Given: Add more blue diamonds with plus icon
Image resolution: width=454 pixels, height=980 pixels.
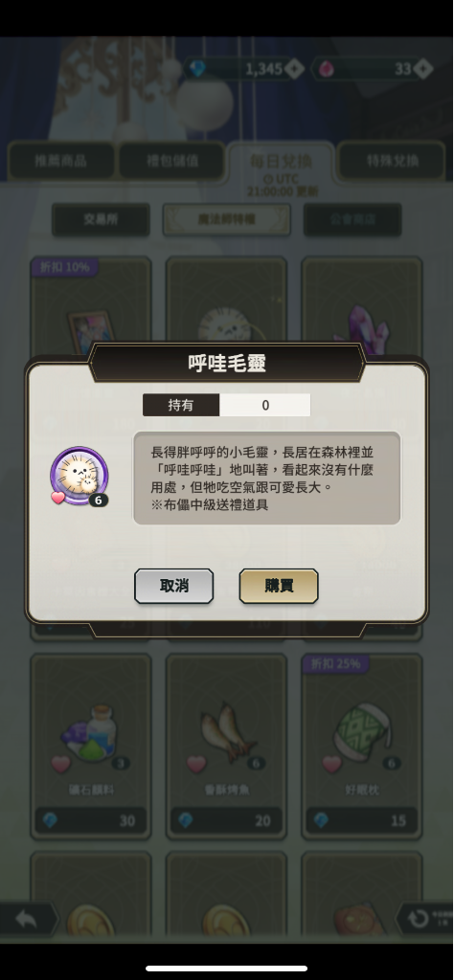Looking at the screenshot, I should [294, 69].
